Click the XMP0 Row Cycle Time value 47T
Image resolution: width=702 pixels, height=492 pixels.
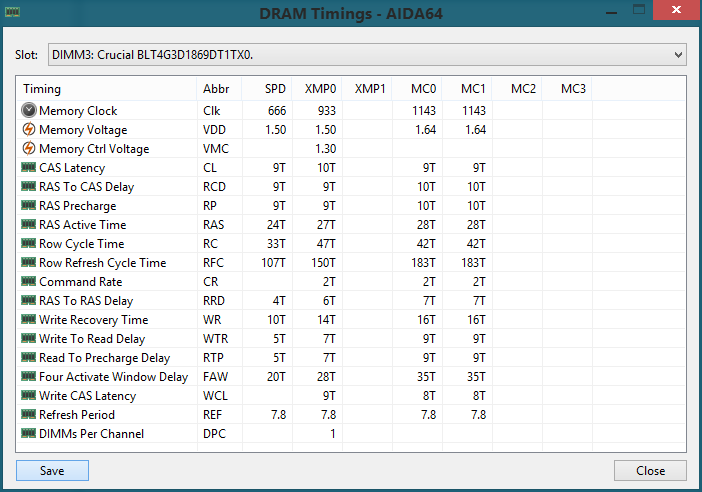coord(326,244)
